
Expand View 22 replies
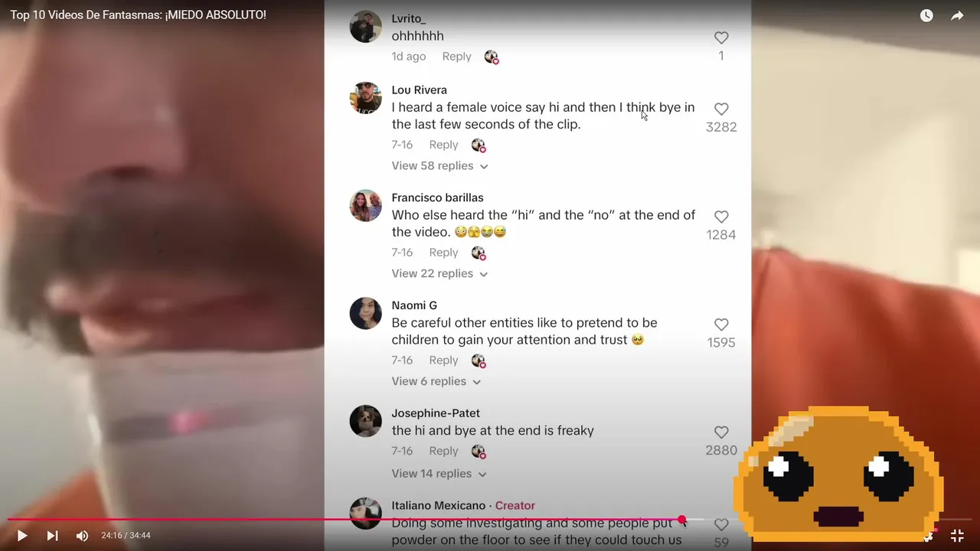point(439,273)
